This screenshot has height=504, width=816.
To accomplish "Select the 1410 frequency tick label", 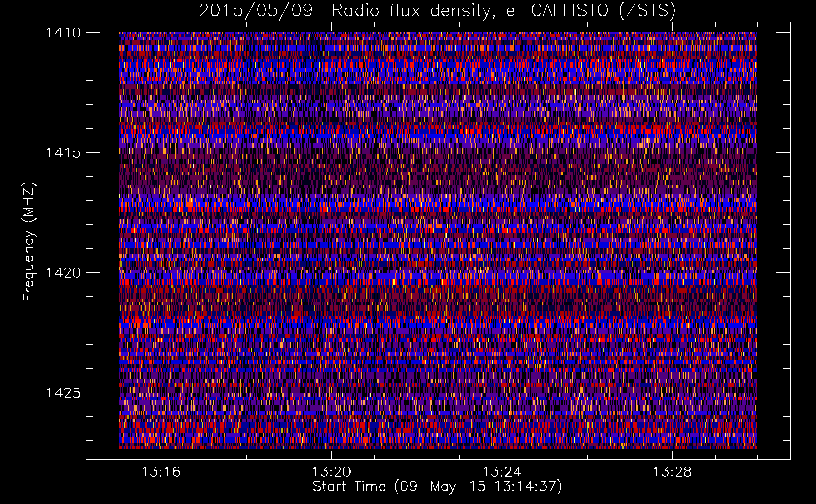I will 64,33.
